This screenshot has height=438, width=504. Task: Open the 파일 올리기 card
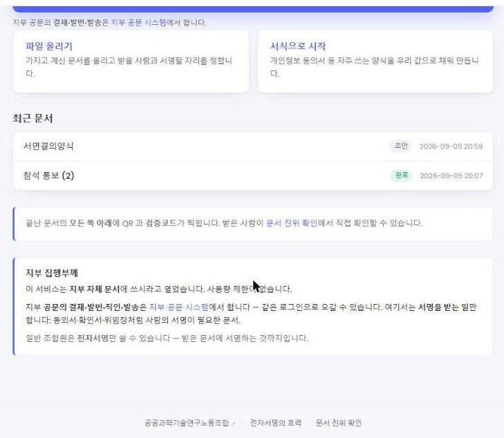tap(131, 61)
